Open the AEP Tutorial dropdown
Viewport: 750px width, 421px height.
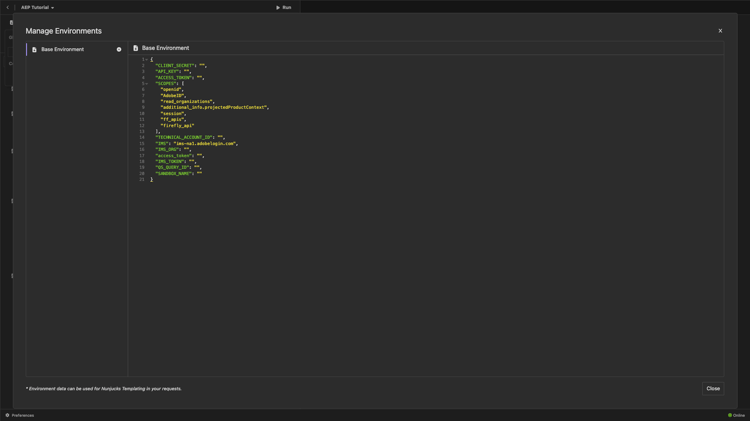[37, 7]
